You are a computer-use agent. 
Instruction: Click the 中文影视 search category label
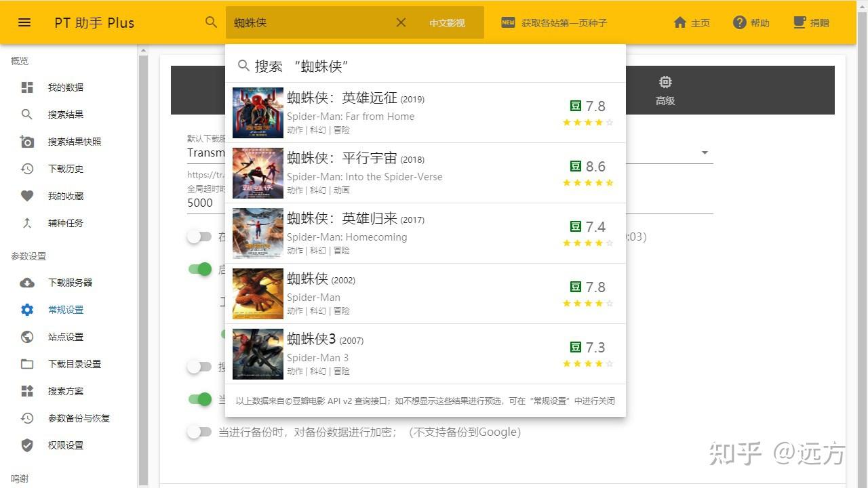pyautogui.click(x=446, y=22)
